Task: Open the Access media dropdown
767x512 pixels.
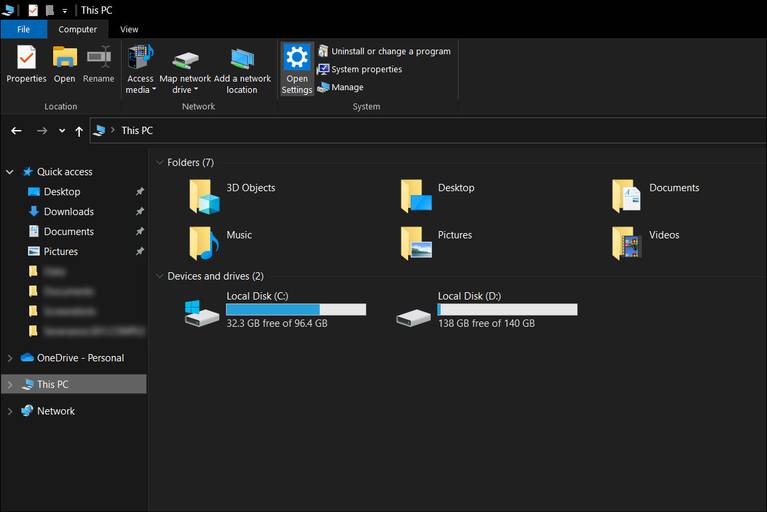Action: click(140, 89)
